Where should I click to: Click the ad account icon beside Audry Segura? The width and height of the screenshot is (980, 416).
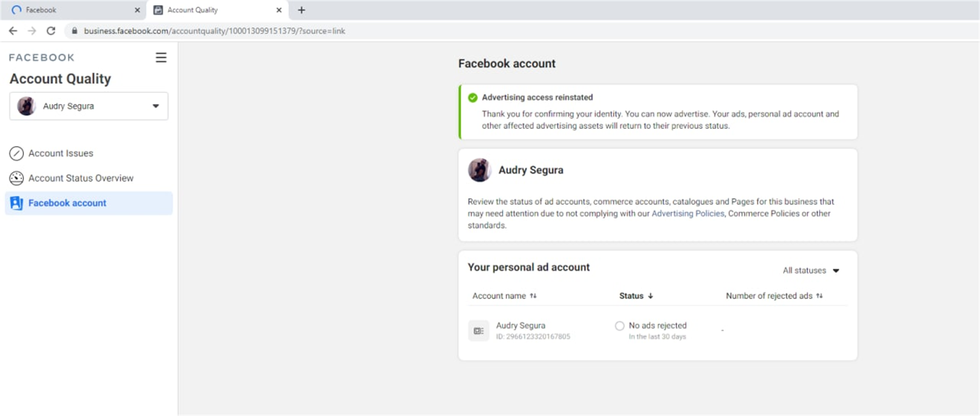(x=479, y=331)
